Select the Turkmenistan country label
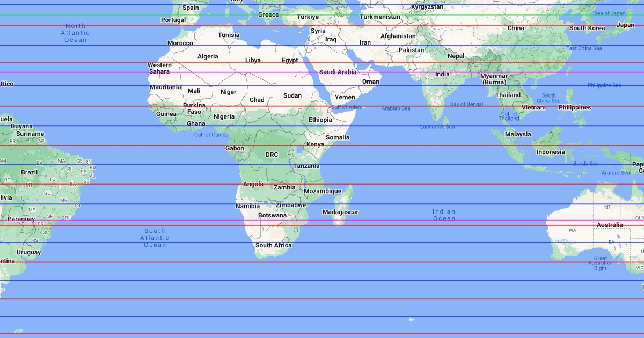 380,17
